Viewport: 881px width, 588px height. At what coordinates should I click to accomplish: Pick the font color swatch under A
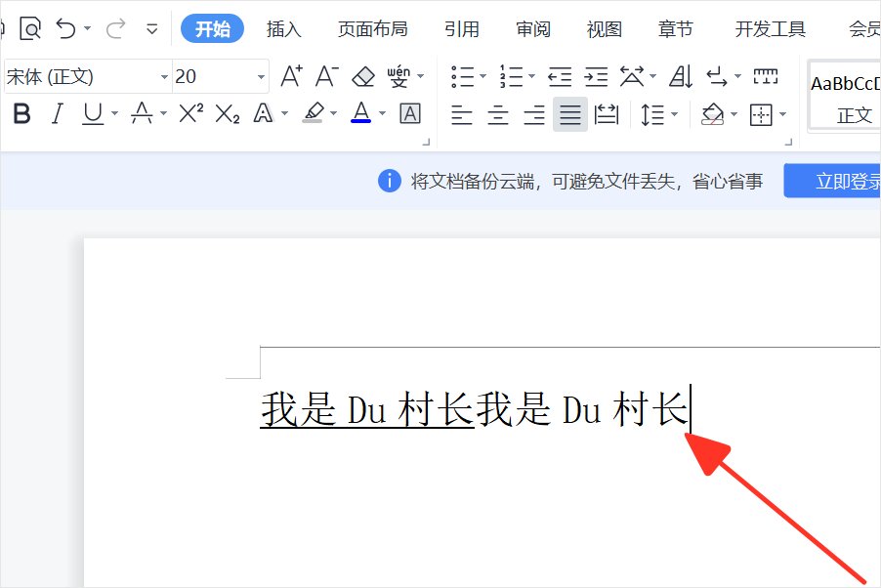(360, 114)
